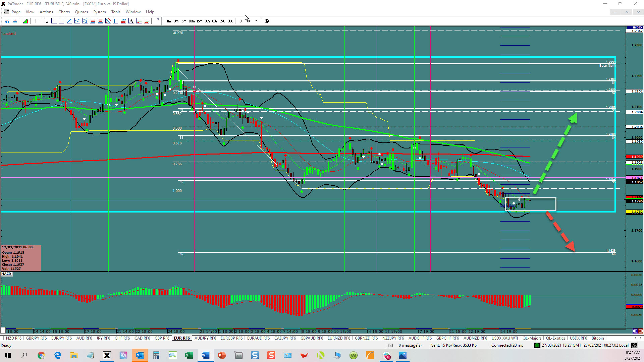644x362 pixels.
Task: Open Google Chrome from the taskbar
Action: pos(41,355)
